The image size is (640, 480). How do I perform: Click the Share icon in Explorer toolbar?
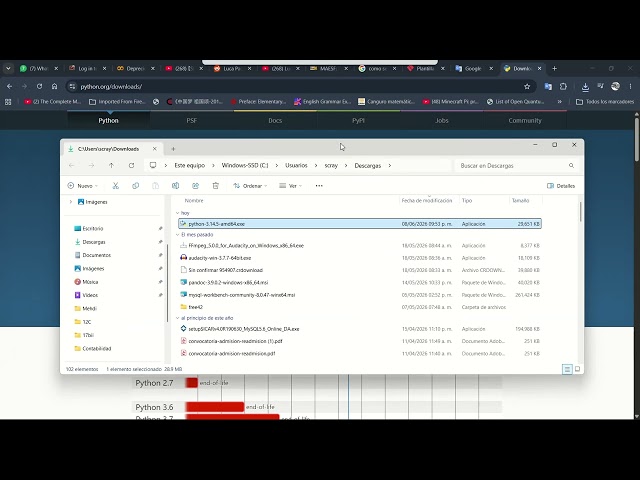pyautogui.click(x=196, y=186)
